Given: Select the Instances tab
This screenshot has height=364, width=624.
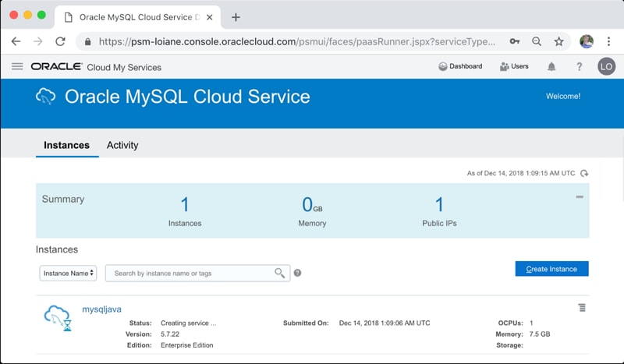Looking at the screenshot, I should coord(66,145).
